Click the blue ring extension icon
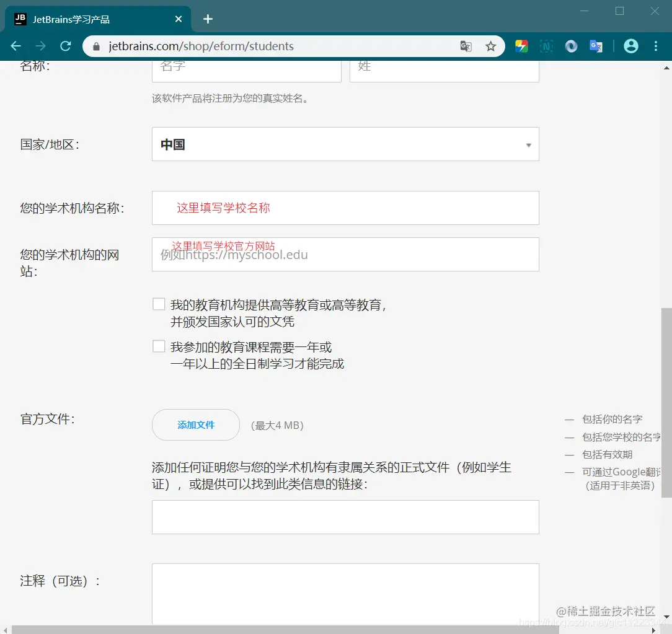The height and width of the screenshot is (634, 672). coord(571,46)
